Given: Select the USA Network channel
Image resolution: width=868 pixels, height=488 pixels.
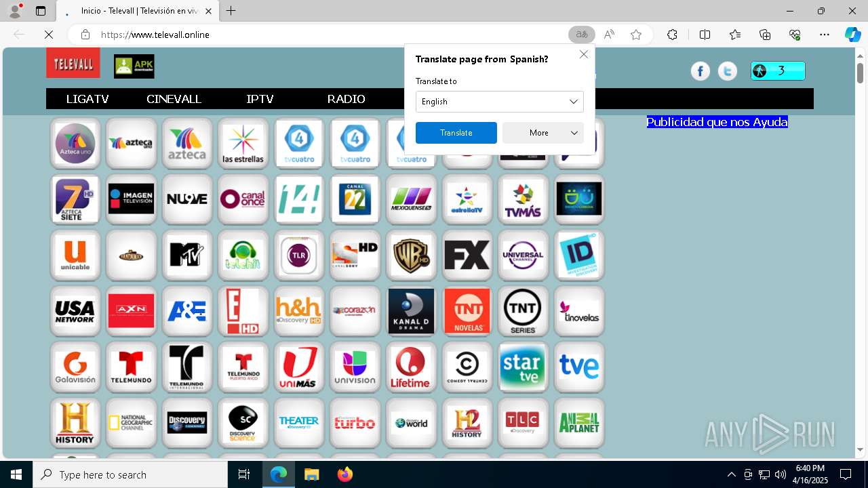Looking at the screenshot, I should 75,311.
